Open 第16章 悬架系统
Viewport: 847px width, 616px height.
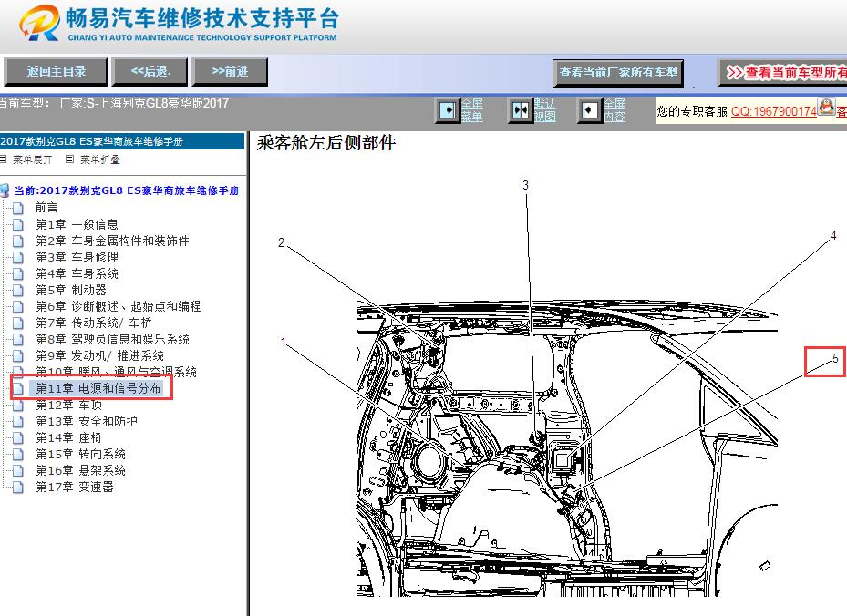pyautogui.click(x=80, y=471)
